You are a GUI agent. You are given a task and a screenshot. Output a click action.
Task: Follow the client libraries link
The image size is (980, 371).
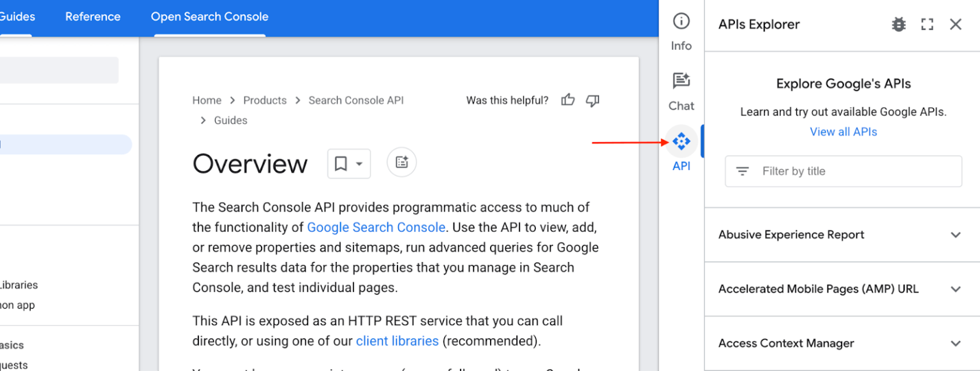tap(397, 340)
